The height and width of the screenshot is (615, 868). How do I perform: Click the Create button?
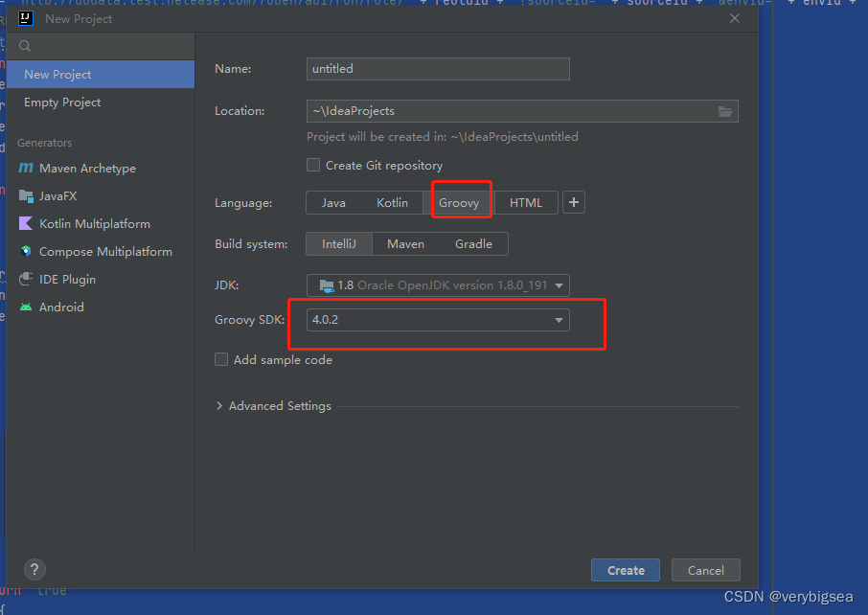click(626, 570)
